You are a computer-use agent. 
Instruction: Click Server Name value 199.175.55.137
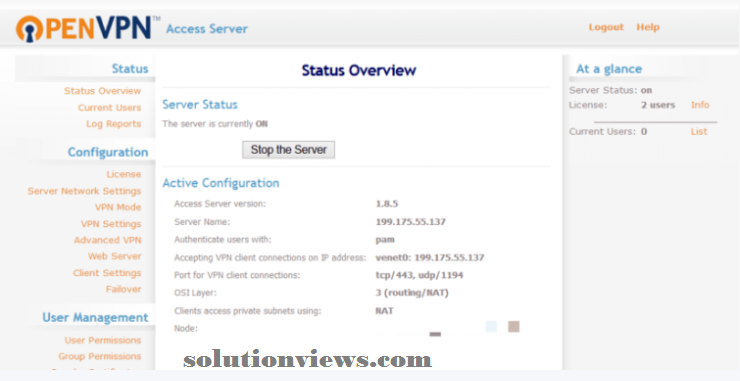411,221
